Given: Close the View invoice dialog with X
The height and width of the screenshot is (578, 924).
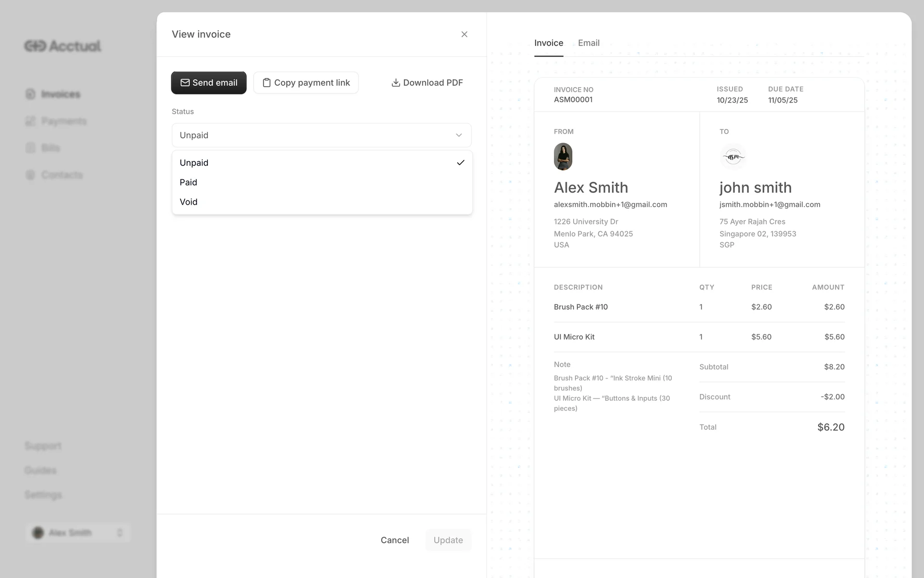Looking at the screenshot, I should coord(464,34).
